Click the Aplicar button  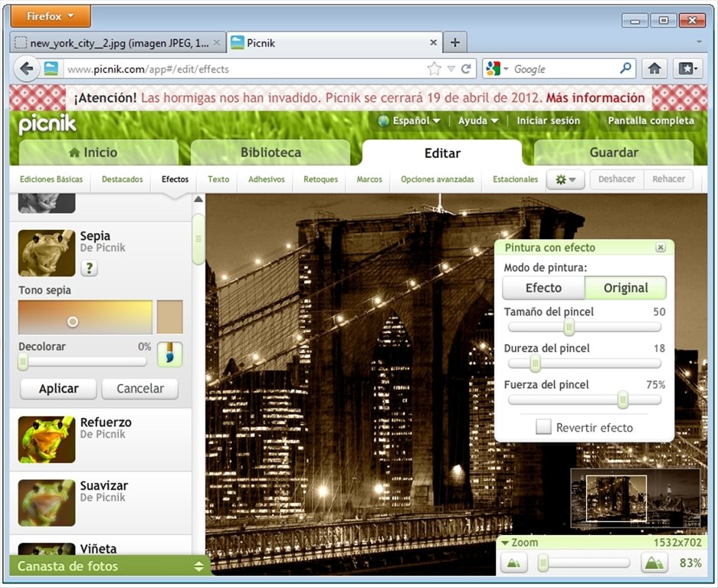pos(58,389)
